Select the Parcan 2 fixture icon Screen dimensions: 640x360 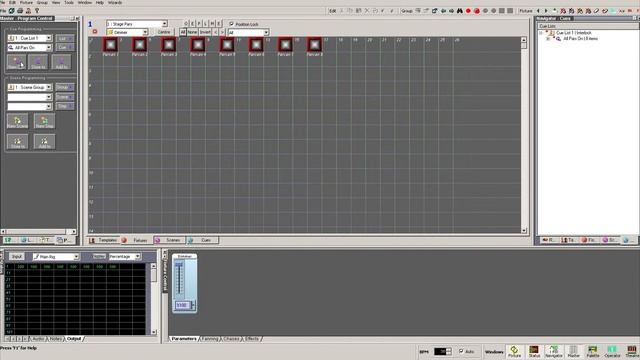(140, 44)
